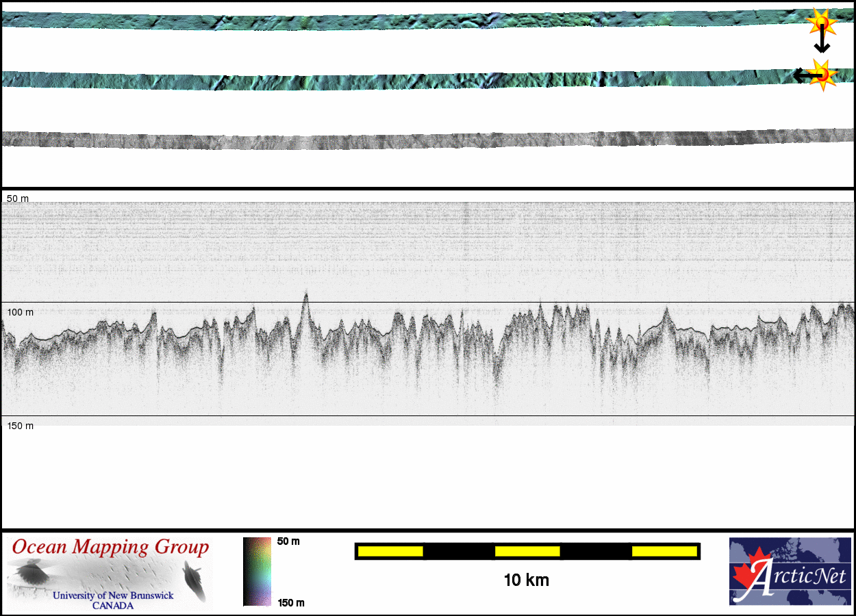The width and height of the screenshot is (856, 616).
Task: Click the 10 km scale label
Action: [526, 580]
